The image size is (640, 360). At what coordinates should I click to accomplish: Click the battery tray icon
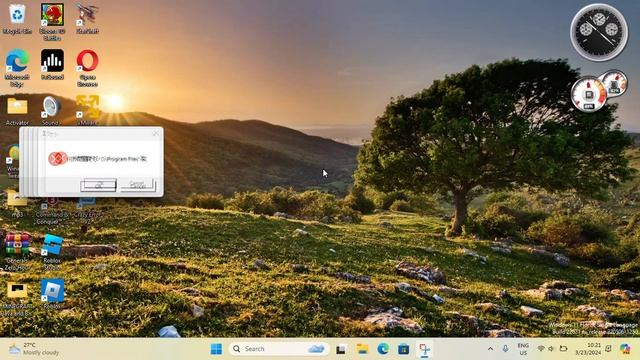tap(563, 349)
